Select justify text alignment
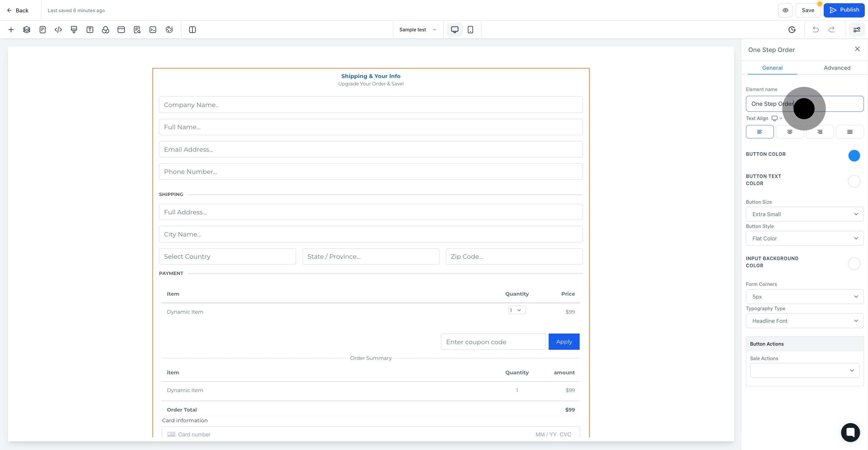The image size is (868, 450). pyautogui.click(x=849, y=132)
